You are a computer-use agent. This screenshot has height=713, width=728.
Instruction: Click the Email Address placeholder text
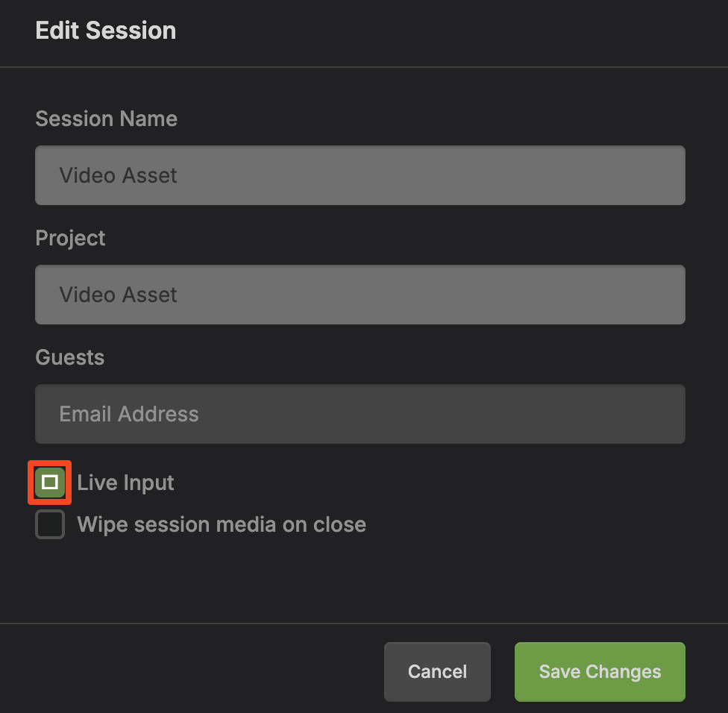(x=129, y=414)
